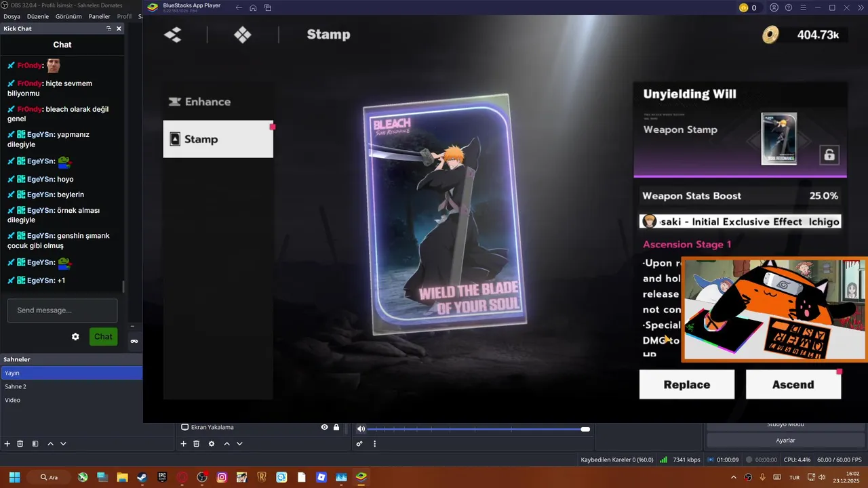The width and height of the screenshot is (868, 488).
Task: Click the four-diamond menu icon in game
Action: [x=243, y=35]
